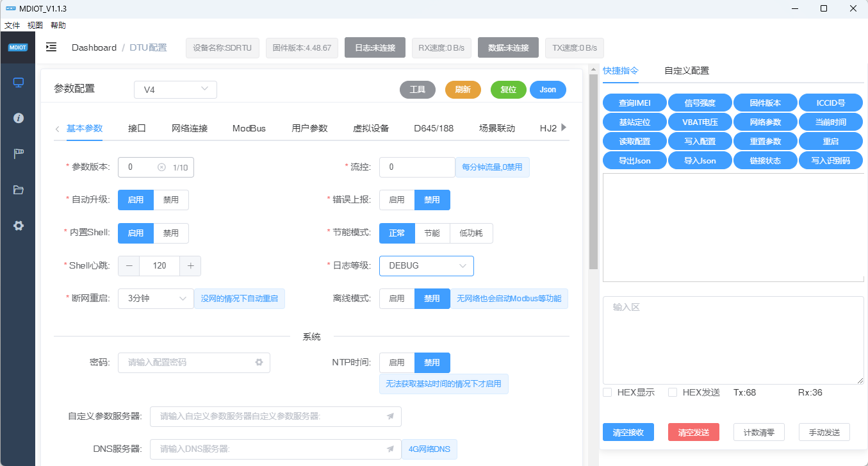Switch to 虚拟设备 tab

coord(371,128)
